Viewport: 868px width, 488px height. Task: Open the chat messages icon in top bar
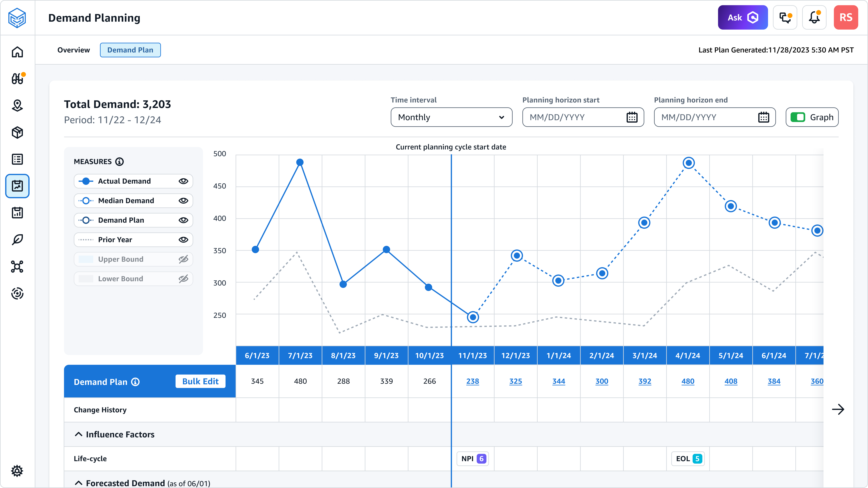click(785, 17)
